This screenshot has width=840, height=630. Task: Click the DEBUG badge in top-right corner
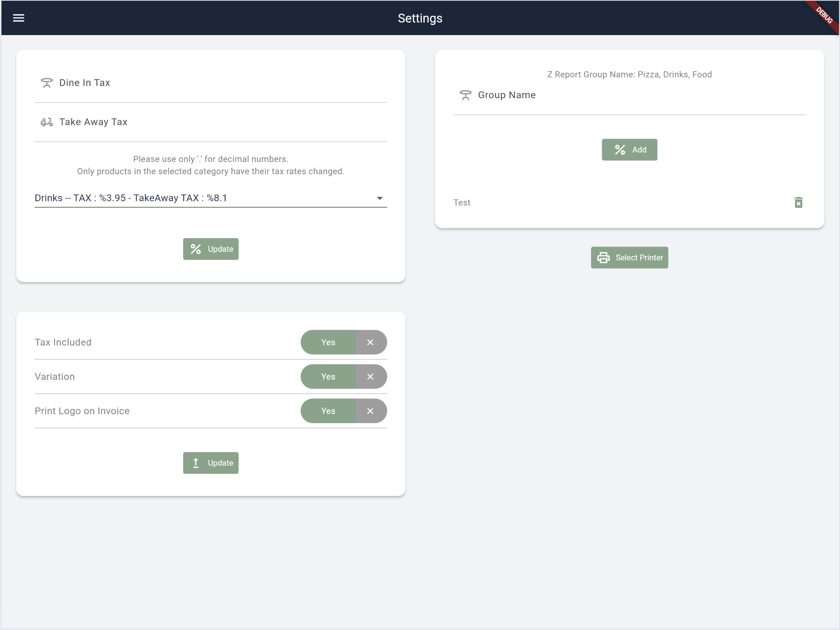click(826, 13)
